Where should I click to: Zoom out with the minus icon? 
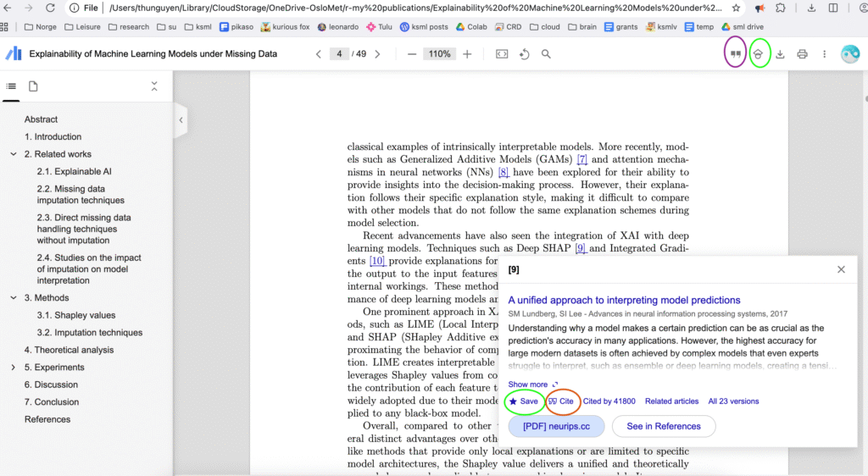412,54
